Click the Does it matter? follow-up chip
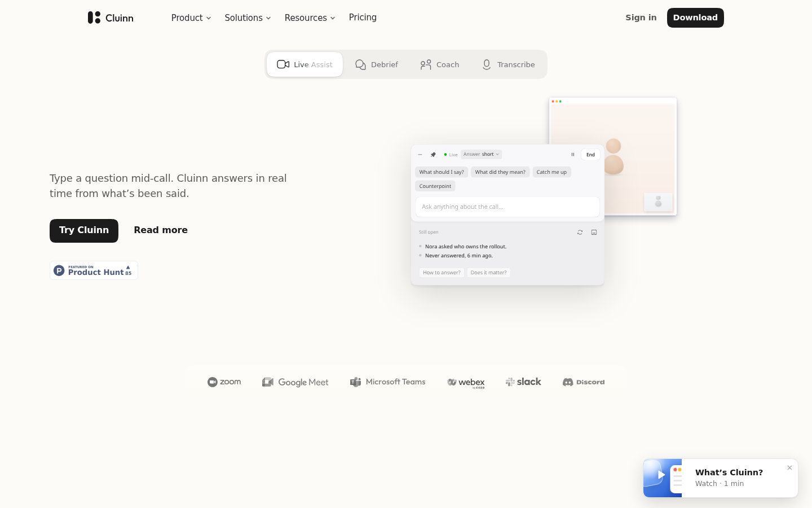812x508 pixels. [x=488, y=273]
